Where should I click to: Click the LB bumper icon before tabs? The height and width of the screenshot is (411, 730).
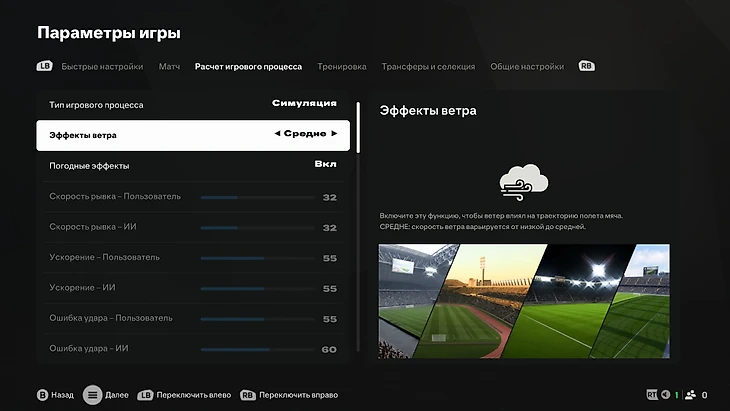[44, 66]
